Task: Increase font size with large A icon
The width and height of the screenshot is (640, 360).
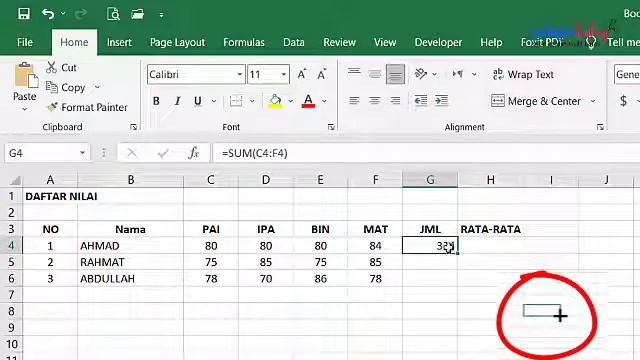Action: click(x=302, y=74)
